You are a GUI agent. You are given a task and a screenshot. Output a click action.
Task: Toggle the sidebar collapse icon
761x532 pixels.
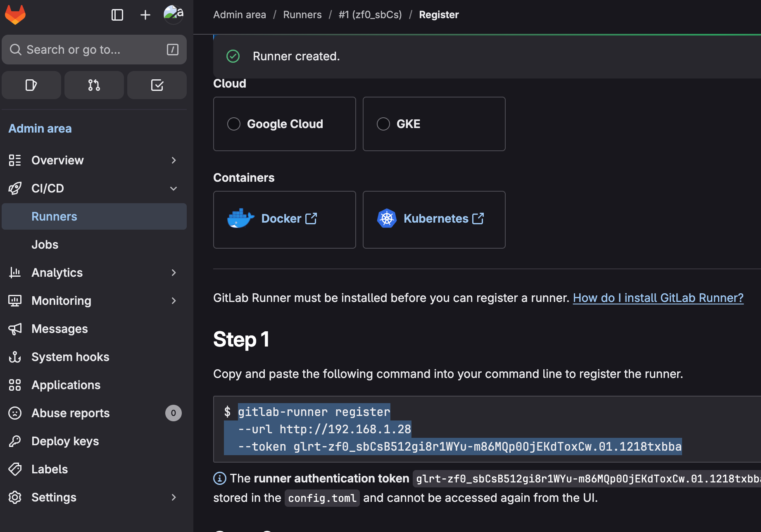(x=117, y=15)
